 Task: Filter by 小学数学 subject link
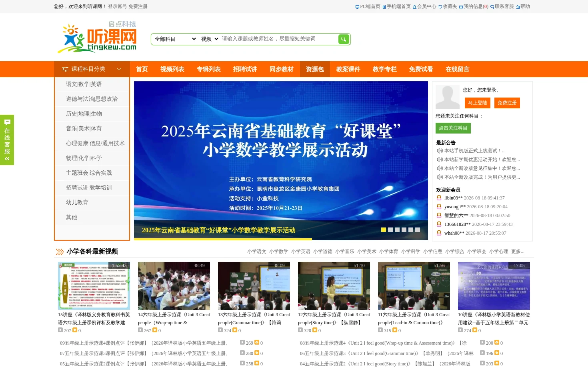[x=279, y=251]
